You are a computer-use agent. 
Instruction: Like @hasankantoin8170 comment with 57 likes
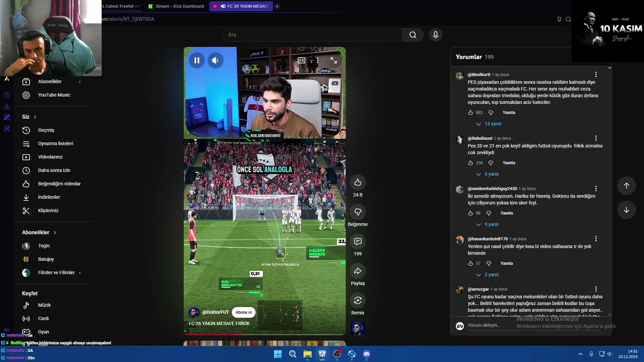pos(470,263)
